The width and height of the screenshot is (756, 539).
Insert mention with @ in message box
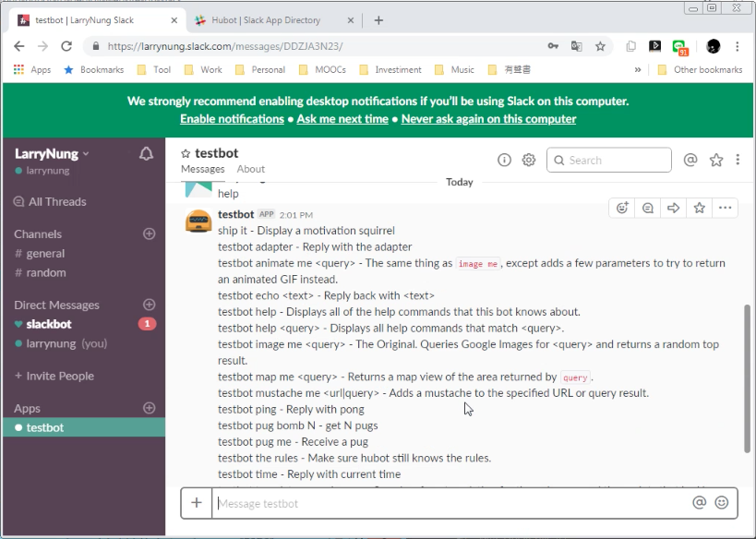(699, 503)
